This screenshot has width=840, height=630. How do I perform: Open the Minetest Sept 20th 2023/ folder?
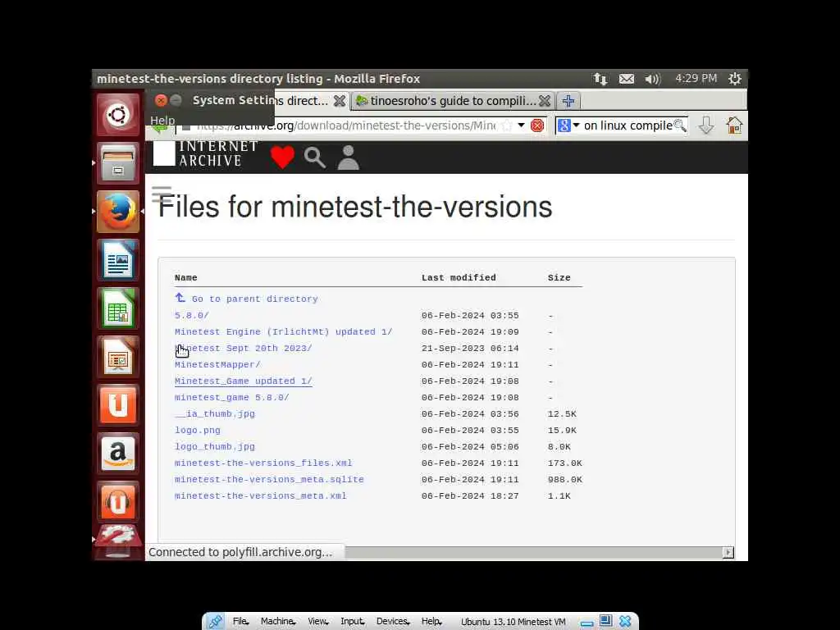coord(243,348)
